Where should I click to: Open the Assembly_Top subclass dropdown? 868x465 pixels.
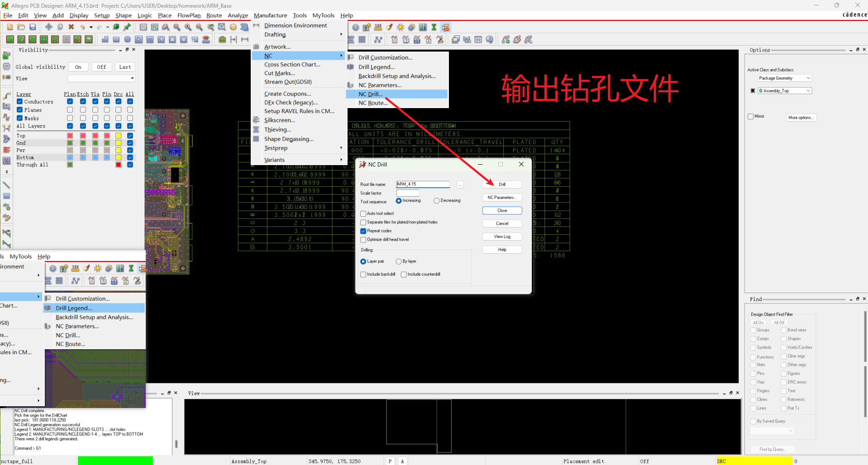pos(785,91)
